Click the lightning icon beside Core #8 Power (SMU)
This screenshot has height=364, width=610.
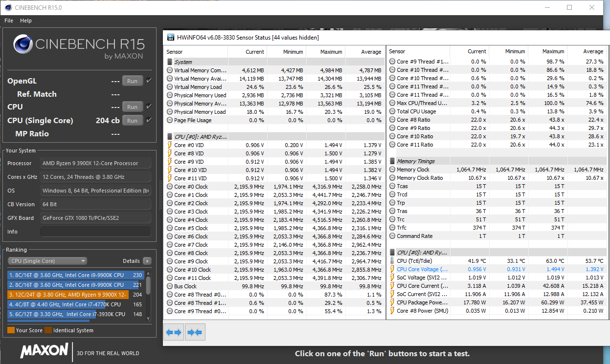coord(392,311)
